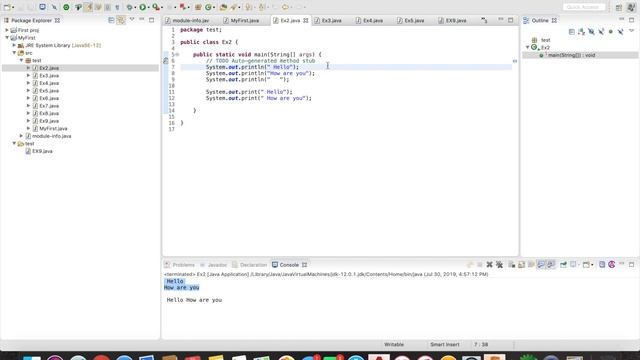This screenshot has width=640, height=360.
Task: Click Remove All Terminated Launches double-X icon
Action: pos(499,265)
